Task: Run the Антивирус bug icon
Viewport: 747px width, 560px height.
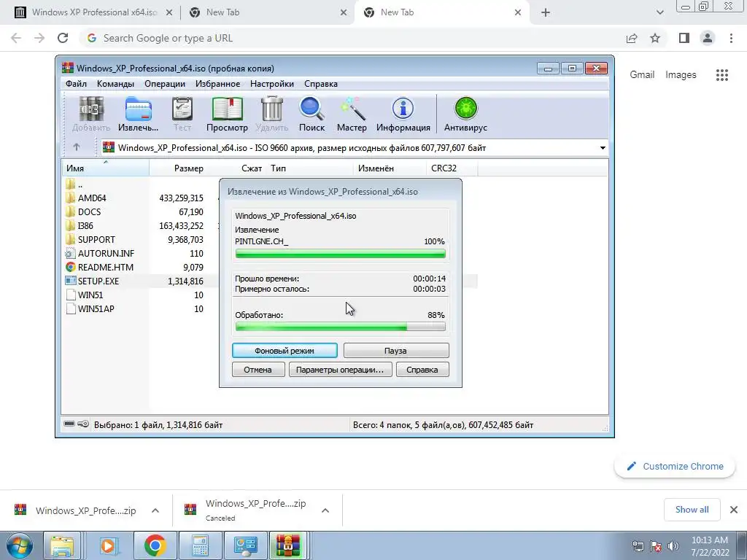Action: (x=465, y=114)
